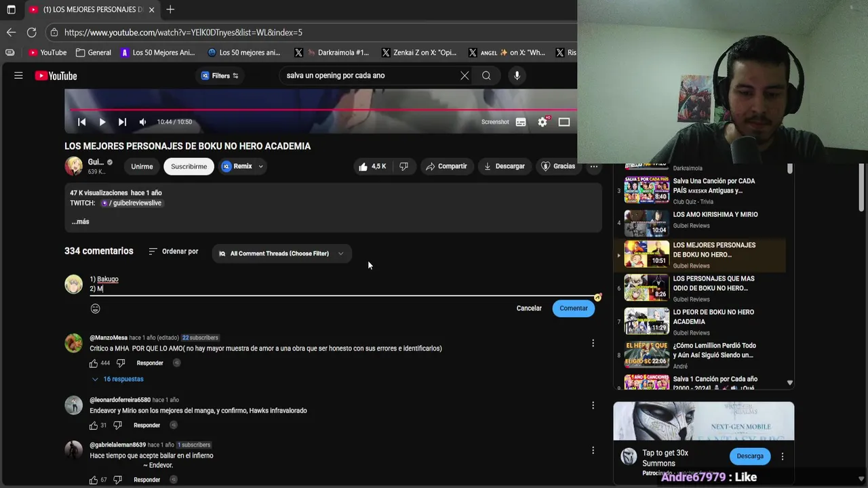Reply to the @ManzoMesa comment

tap(150, 363)
